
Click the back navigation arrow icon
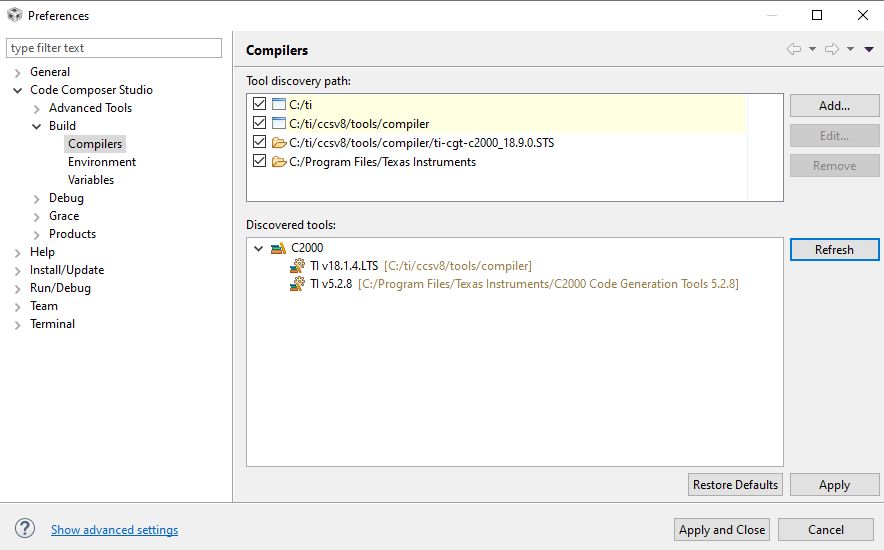pos(794,49)
